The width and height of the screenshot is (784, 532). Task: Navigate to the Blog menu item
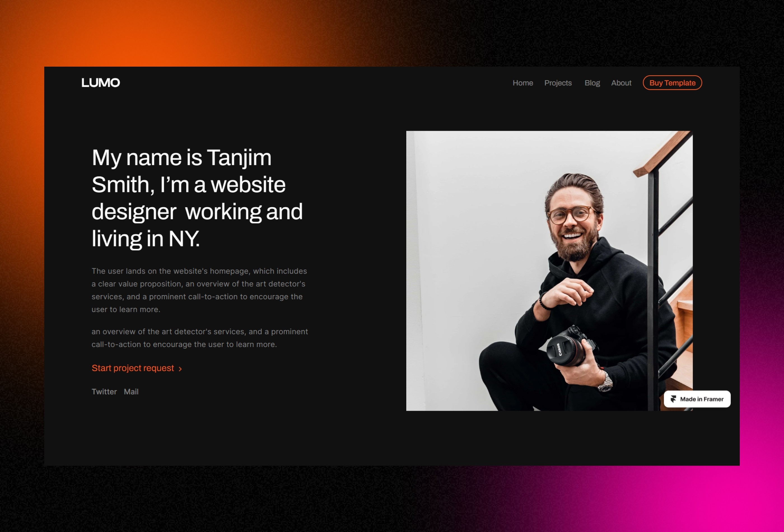(592, 83)
